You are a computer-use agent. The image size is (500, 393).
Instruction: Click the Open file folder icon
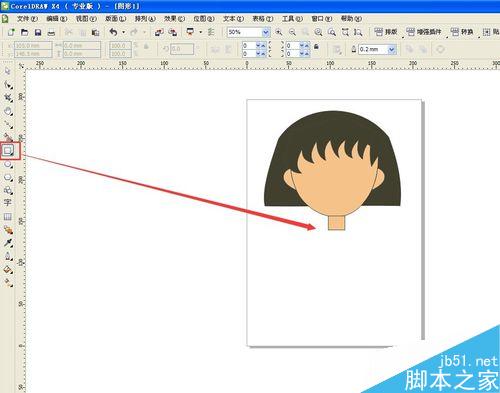pyautogui.click(x=24, y=32)
